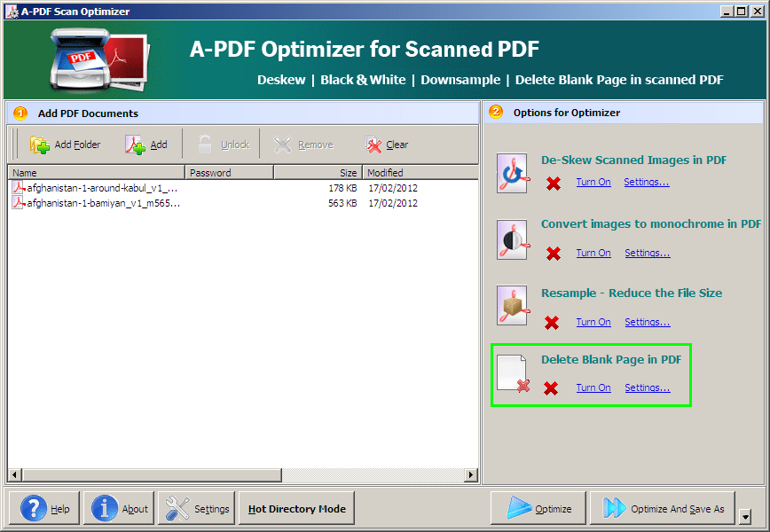Turn On Delete Blank Page in PDF

tap(593, 387)
